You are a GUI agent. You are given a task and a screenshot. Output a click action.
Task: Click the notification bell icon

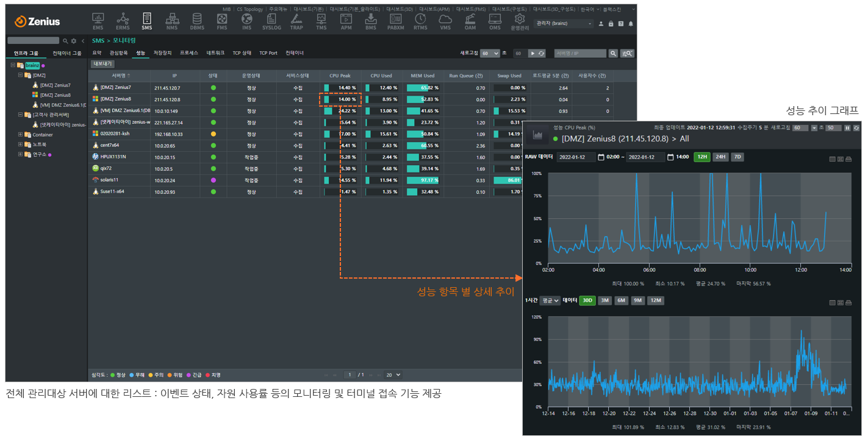point(631,24)
